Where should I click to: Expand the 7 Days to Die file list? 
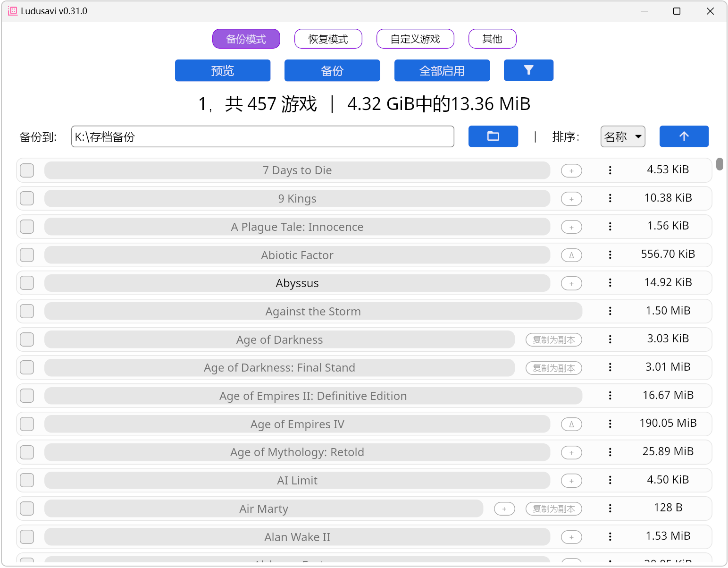click(x=297, y=170)
